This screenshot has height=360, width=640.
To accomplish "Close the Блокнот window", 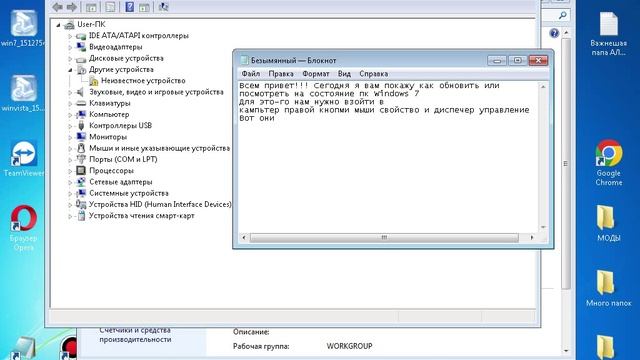I will click(x=538, y=60).
